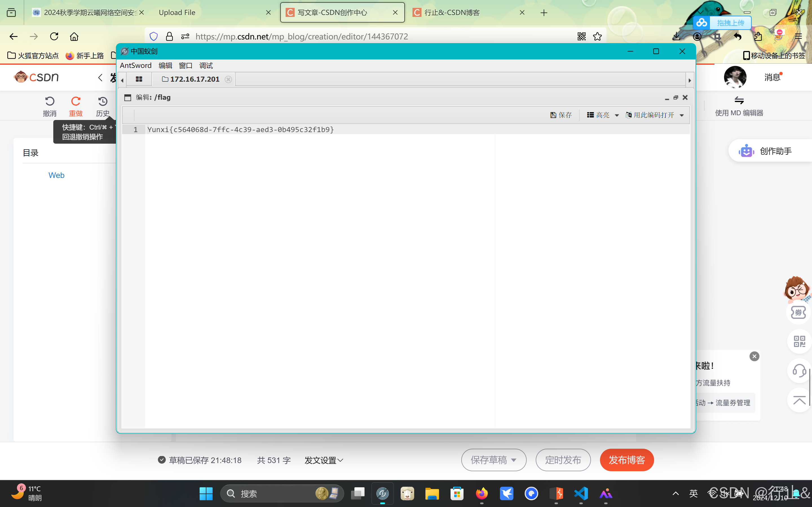This screenshot has height=507, width=812.
Task: Click the AntSword home grid tab icon
Action: click(139, 79)
